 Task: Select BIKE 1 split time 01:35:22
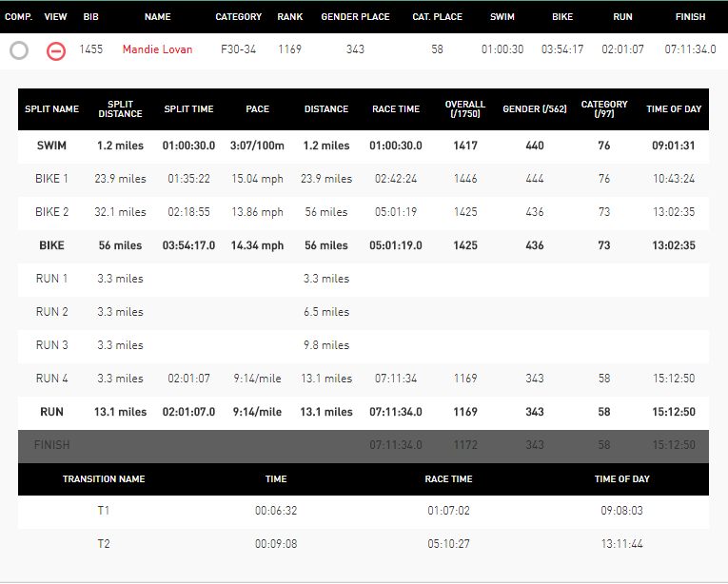pos(188,179)
